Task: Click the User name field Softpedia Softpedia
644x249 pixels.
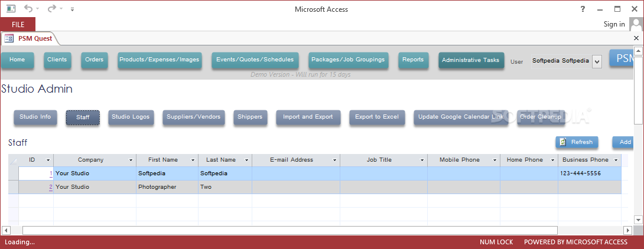Action: pyautogui.click(x=561, y=61)
